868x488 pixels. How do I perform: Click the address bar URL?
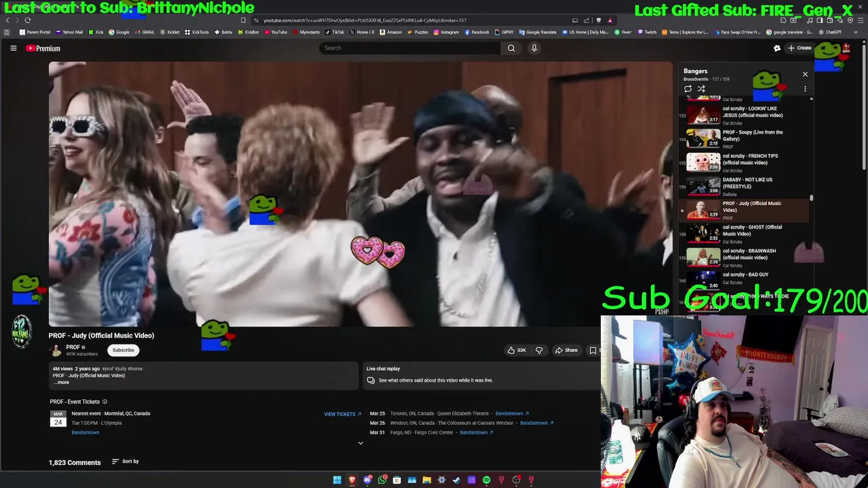(365, 20)
